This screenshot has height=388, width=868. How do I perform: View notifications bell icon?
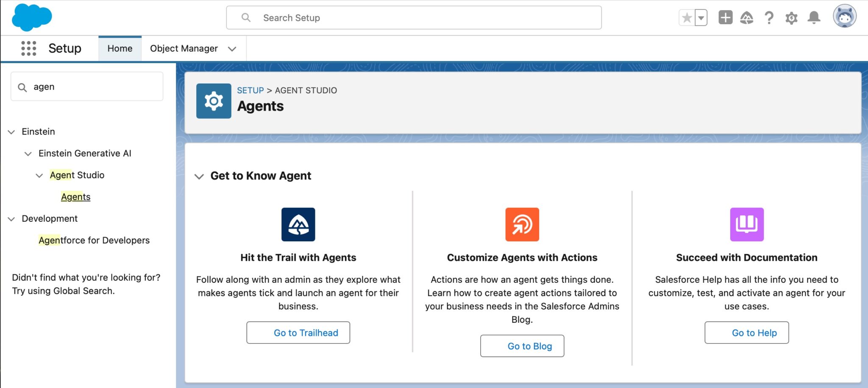click(x=814, y=17)
